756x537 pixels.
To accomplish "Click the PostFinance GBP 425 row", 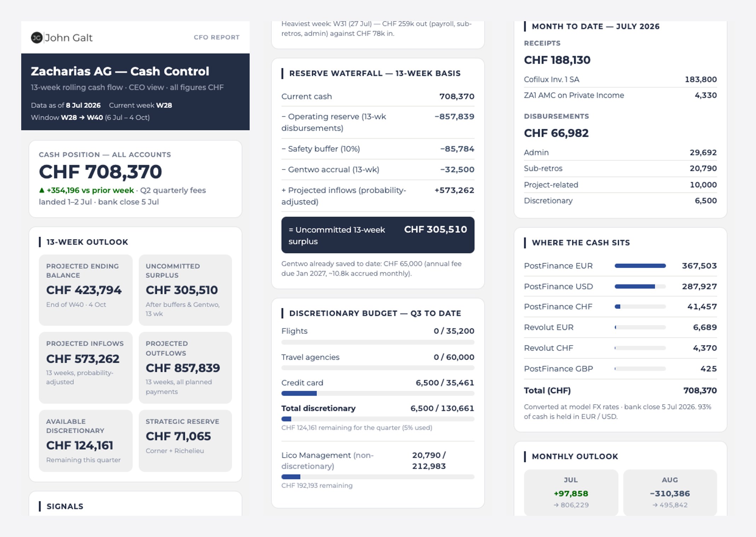I will (620, 369).
